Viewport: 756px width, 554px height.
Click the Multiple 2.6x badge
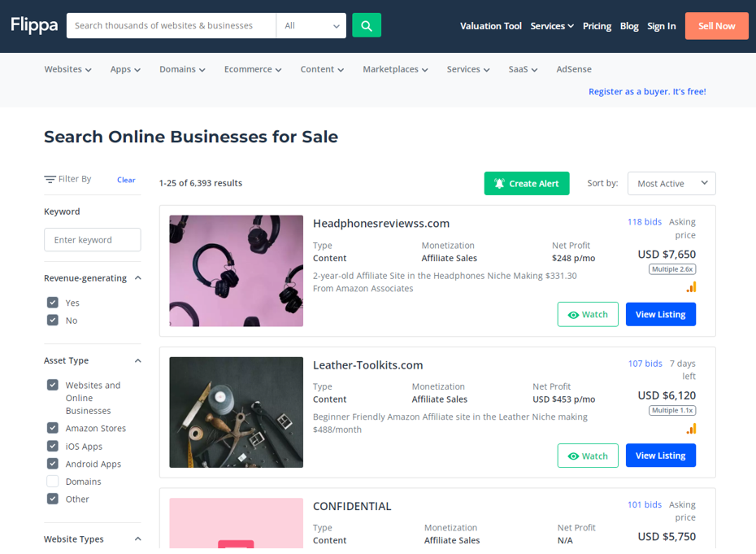click(x=672, y=269)
